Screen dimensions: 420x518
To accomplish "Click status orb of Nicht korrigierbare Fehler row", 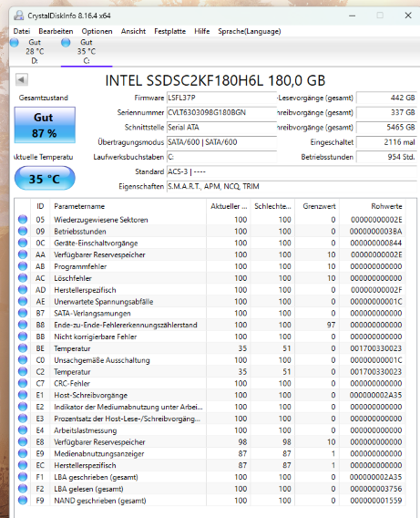I will point(23,337).
